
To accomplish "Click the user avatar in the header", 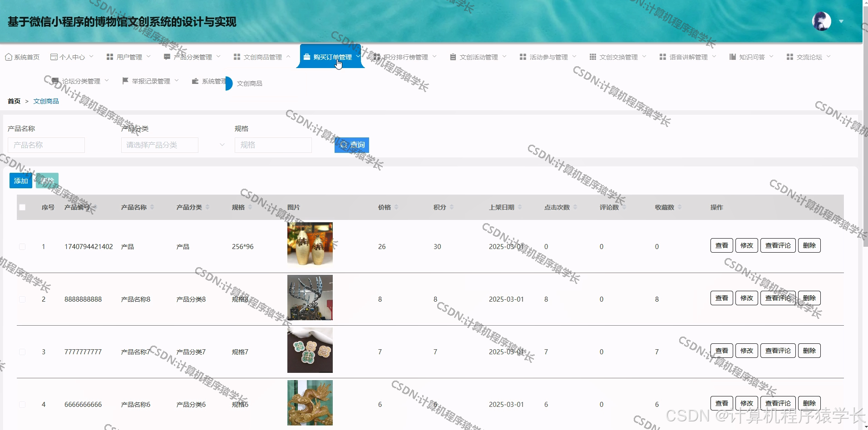I will tap(822, 21).
